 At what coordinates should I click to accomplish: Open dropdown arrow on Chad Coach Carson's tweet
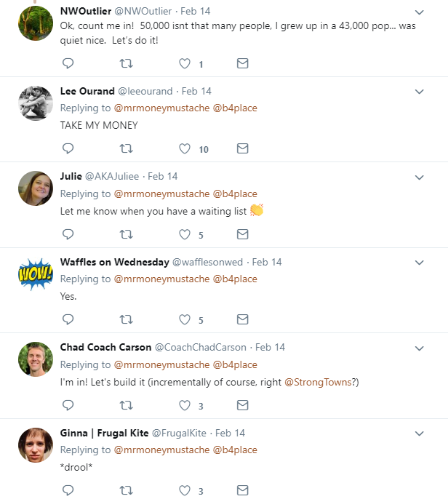click(x=420, y=348)
